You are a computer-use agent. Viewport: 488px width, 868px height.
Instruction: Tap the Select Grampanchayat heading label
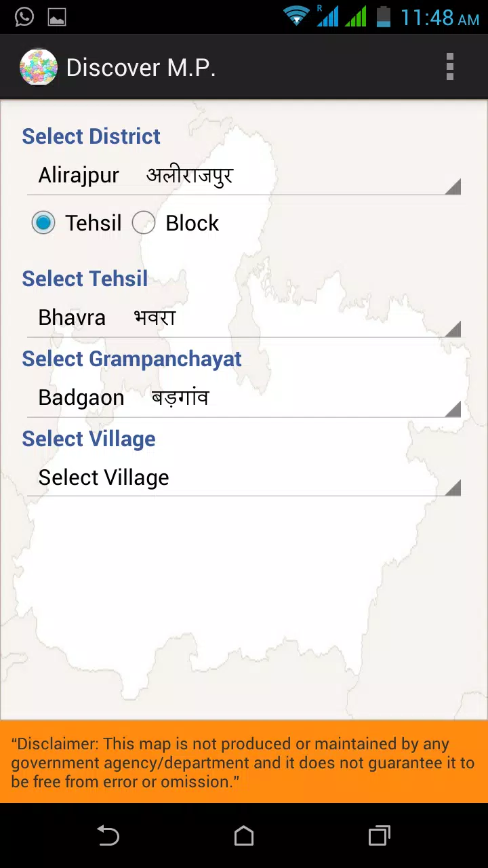131,359
